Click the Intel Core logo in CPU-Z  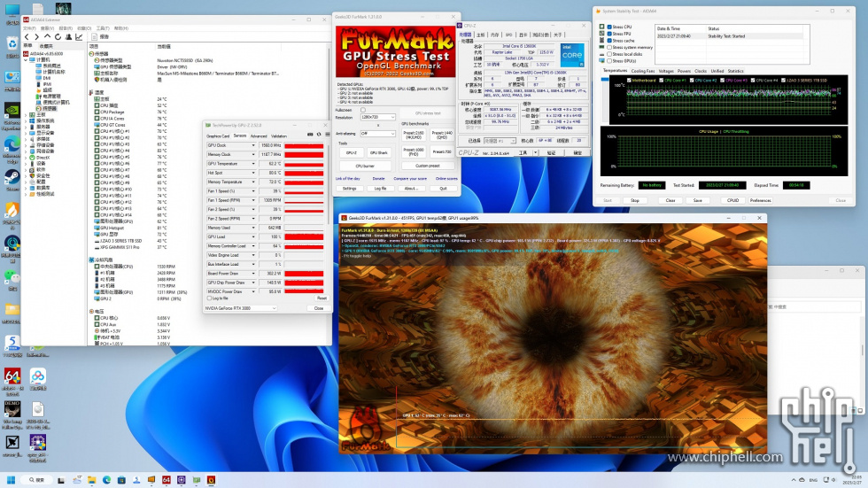click(572, 55)
